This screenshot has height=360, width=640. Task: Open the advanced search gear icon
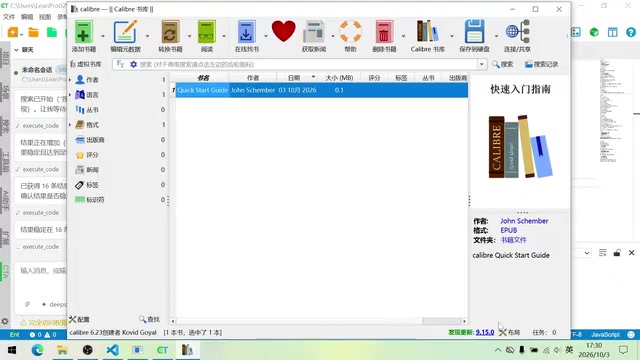pyautogui.click(x=133, y=64)
